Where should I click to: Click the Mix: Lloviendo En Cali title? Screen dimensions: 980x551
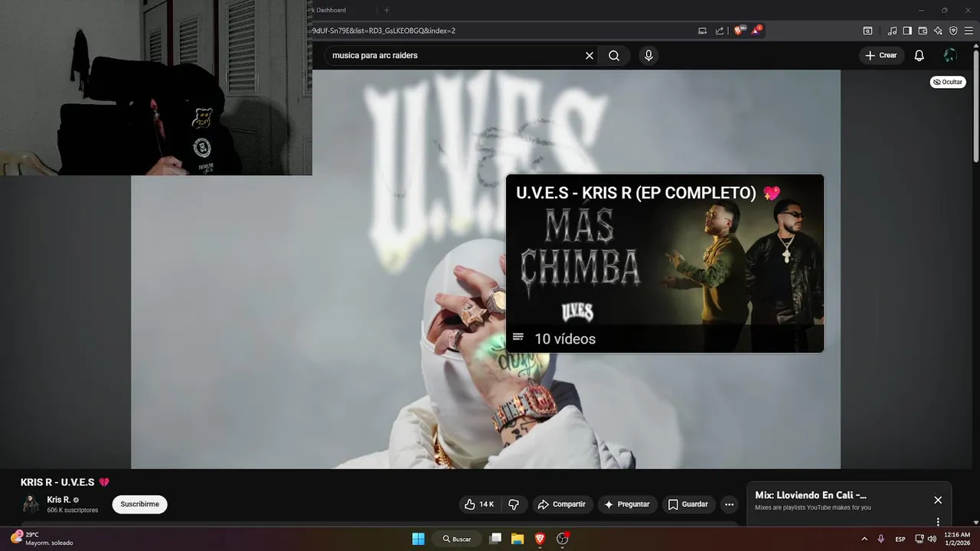tap(811, 495)
